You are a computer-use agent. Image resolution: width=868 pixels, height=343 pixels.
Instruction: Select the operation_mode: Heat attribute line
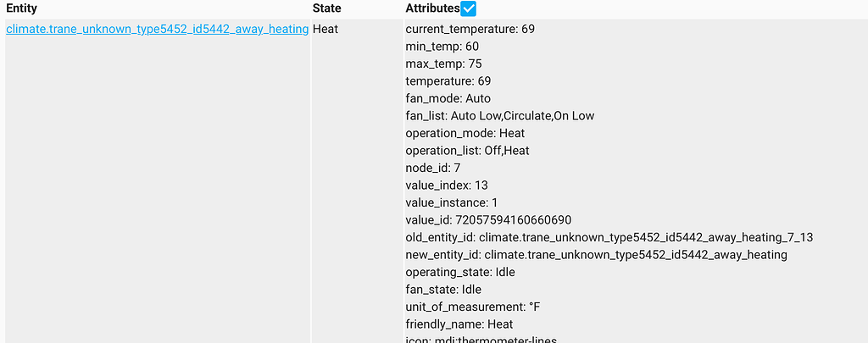(x=465, y=133)
